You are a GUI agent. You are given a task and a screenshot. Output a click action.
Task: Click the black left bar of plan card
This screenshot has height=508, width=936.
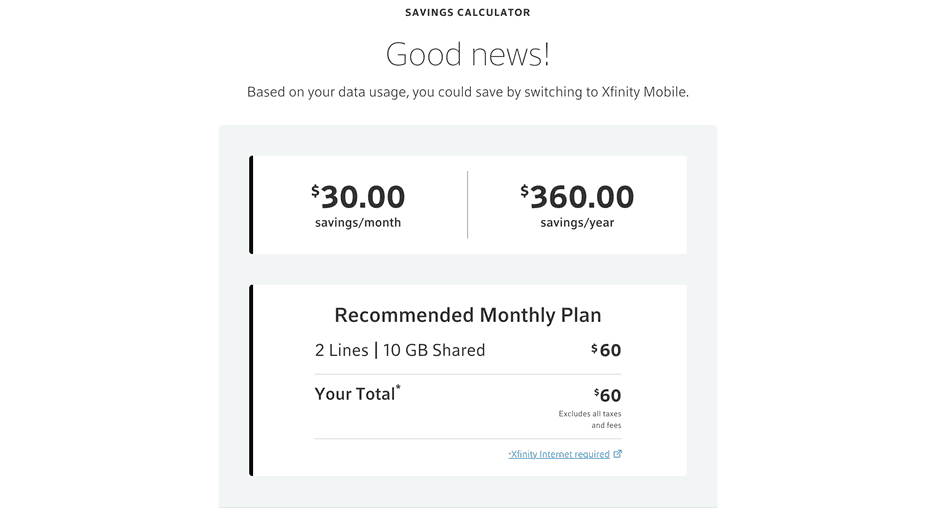click(251, 380)
